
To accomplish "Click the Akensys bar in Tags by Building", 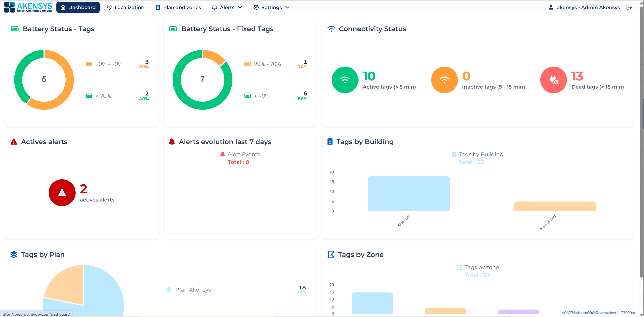I will (x=409, y=194).
